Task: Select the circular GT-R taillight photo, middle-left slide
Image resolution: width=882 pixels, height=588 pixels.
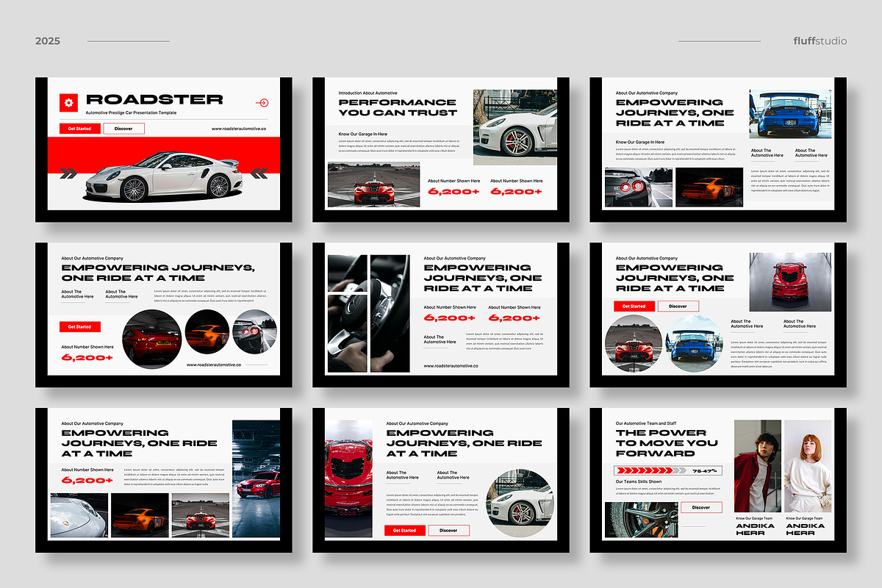Action: (255, 332)
